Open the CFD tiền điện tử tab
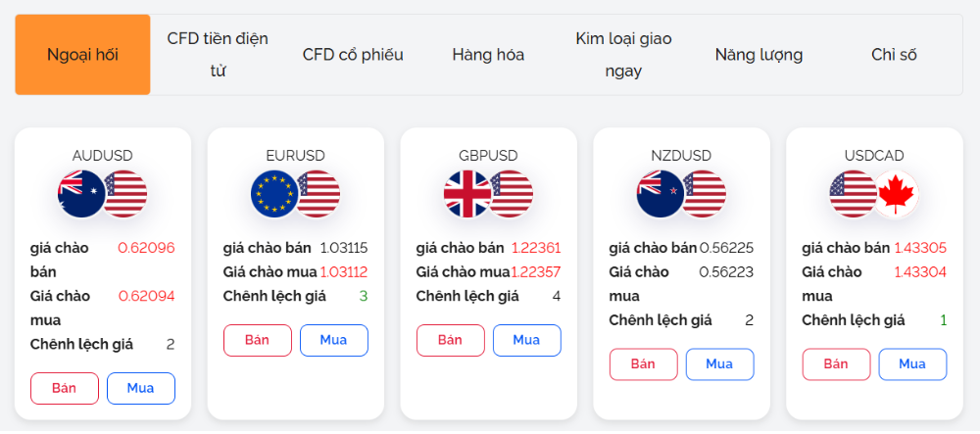The height and width of the screenshot is (434, 980). pyautogui.click(x=218, y=55)
